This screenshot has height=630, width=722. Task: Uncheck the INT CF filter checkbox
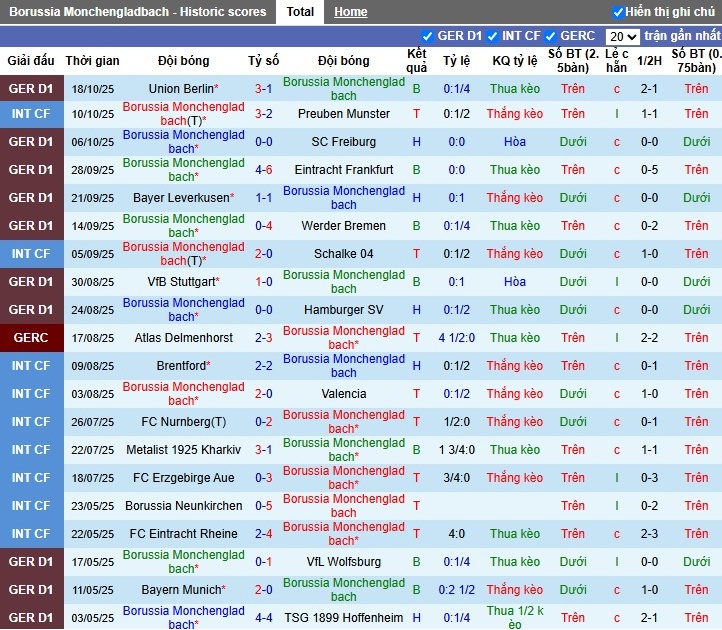[x=493, y=36]
